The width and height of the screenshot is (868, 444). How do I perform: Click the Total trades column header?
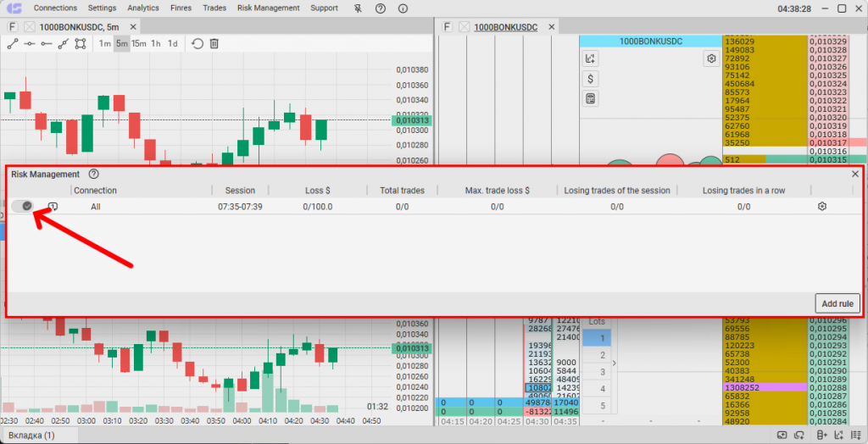[403, 191]
